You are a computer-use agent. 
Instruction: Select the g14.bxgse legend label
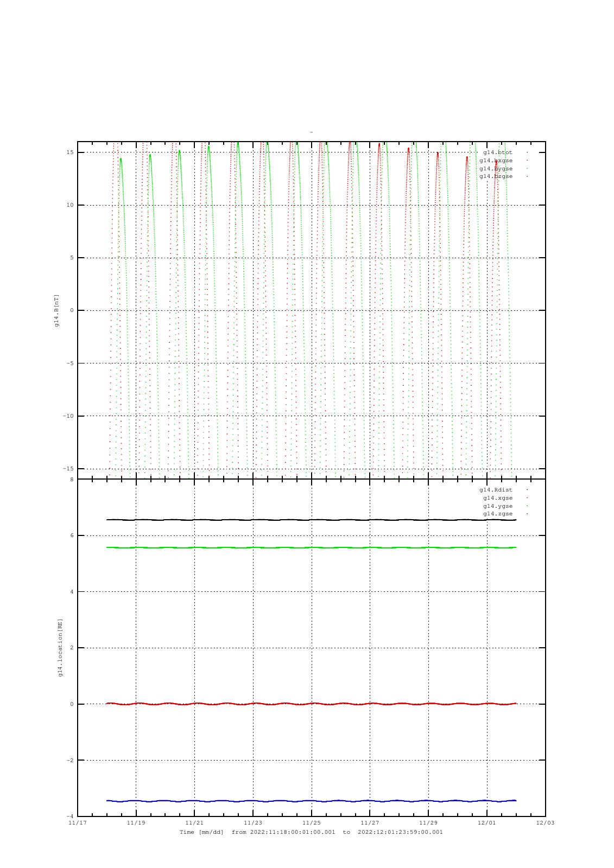pos(496,161)
